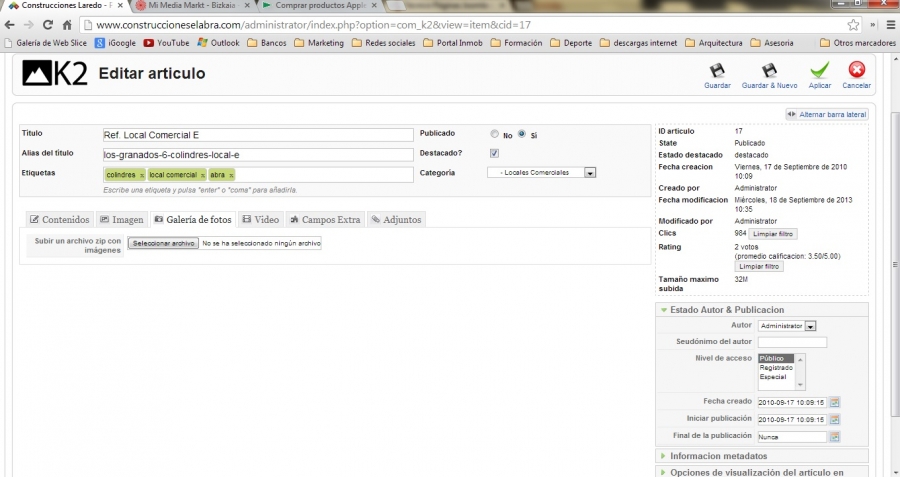Switch to the Imagen tab
This screenshot has width=900, height=477.
122,219
